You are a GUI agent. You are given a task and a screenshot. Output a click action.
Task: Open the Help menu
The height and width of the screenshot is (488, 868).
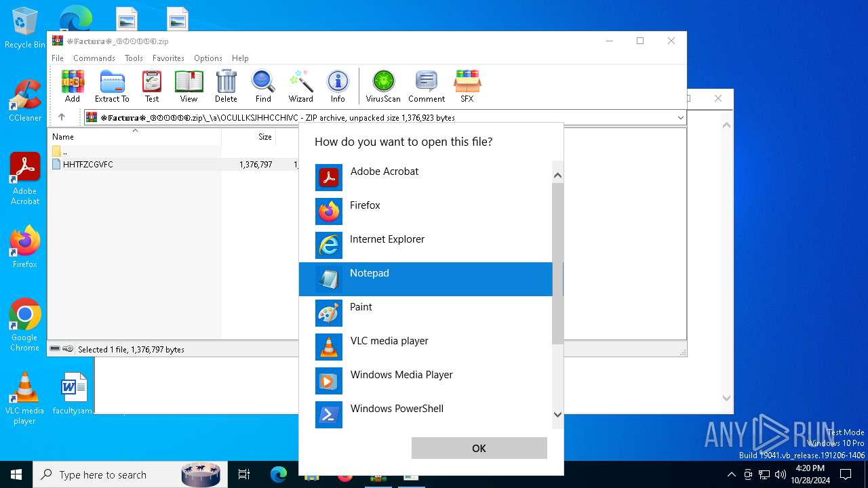240,58
